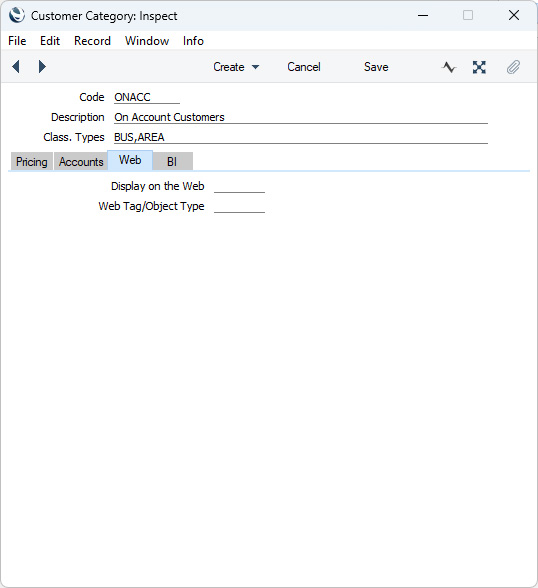Open the Record menu
This screenshot has width=538, height=588.
92,41
